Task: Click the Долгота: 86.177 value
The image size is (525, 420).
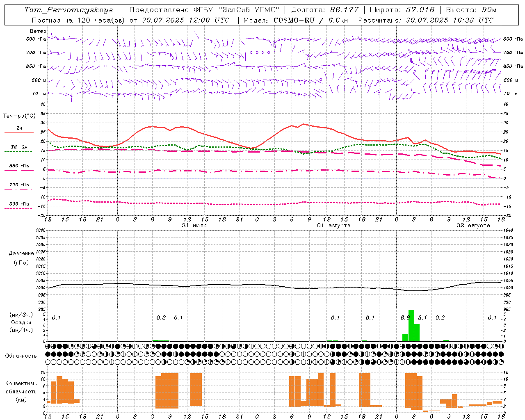Action: click(325, 10)
